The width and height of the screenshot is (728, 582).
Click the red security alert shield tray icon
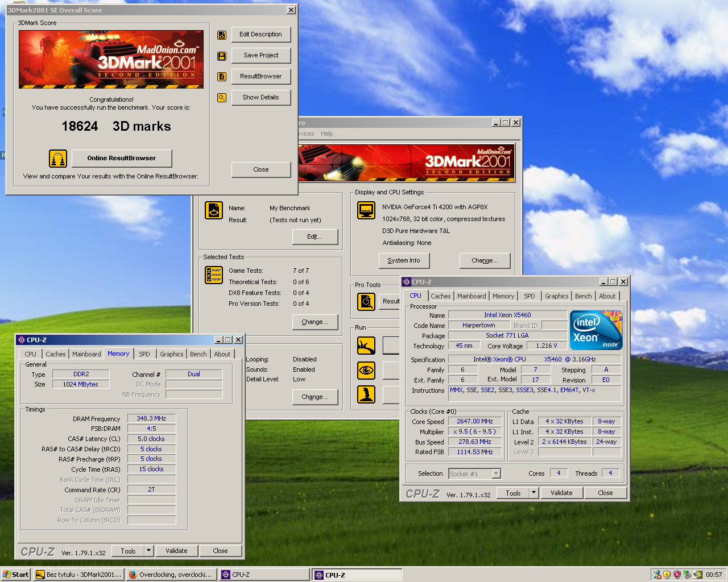tap(677, 575)
